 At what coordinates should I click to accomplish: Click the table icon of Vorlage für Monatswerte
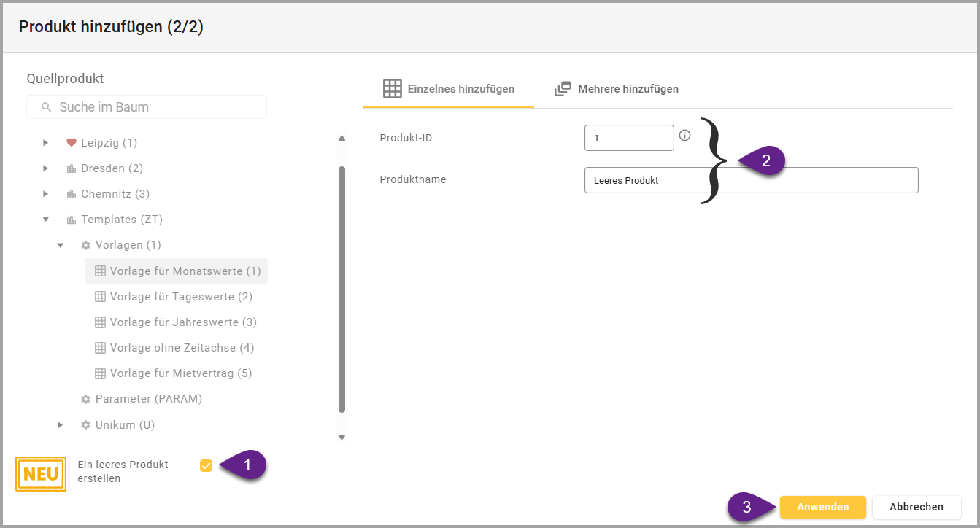click(x=101, y=271)
